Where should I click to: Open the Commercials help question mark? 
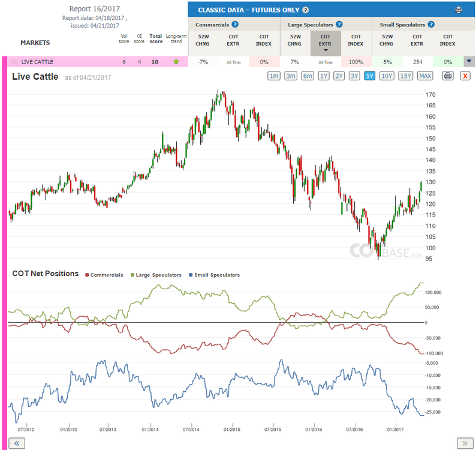pos(235,25)
